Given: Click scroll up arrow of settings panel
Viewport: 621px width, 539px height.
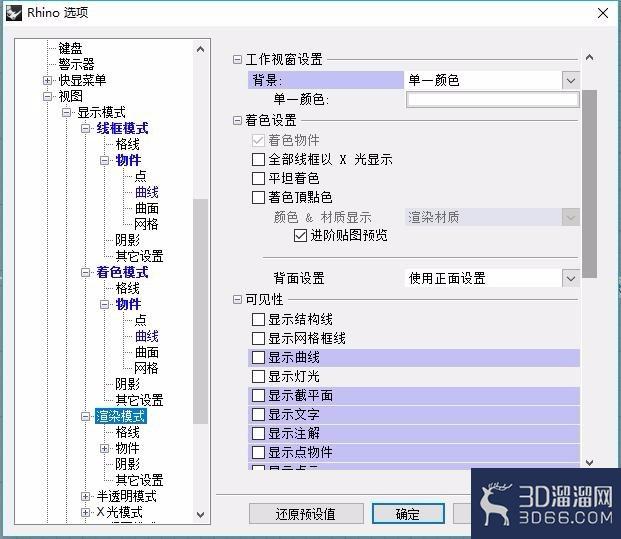Looking at the screenshot, I should pos(589,58).
